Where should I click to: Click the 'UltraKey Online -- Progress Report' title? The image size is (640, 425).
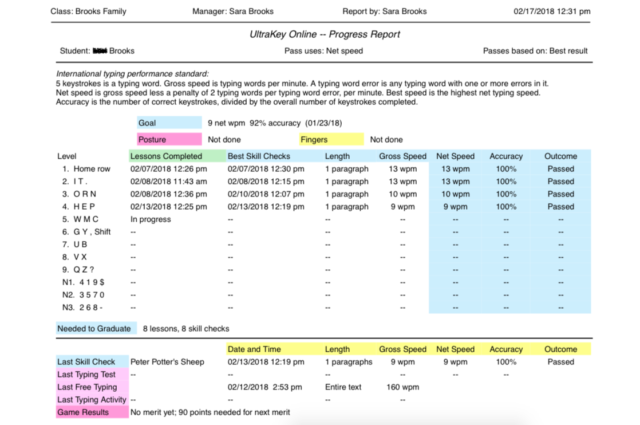(x=324, y=34)
